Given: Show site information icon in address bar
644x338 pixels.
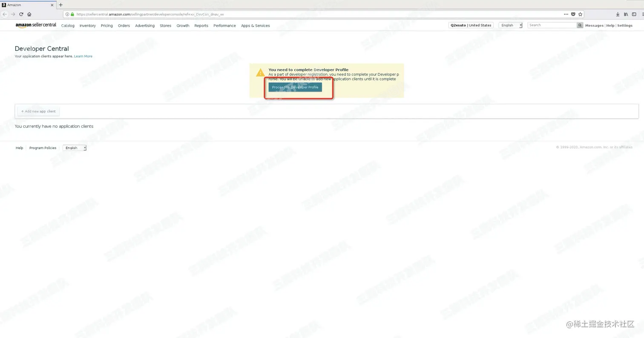Looking at the screenshot, I should (67, 14).
